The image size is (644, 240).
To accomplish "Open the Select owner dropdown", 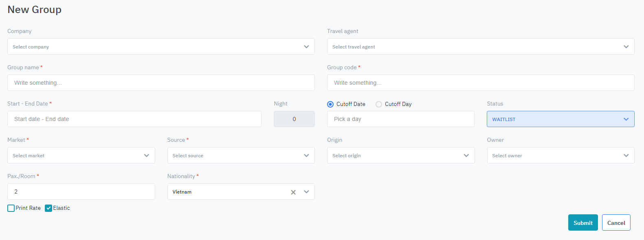I will [x=560, y=155].
